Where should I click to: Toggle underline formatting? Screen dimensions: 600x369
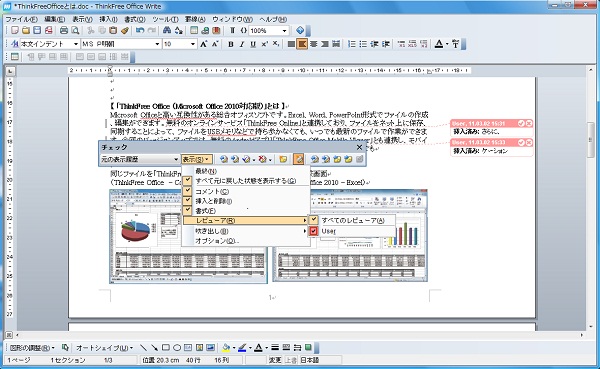[x=253, y=44]
